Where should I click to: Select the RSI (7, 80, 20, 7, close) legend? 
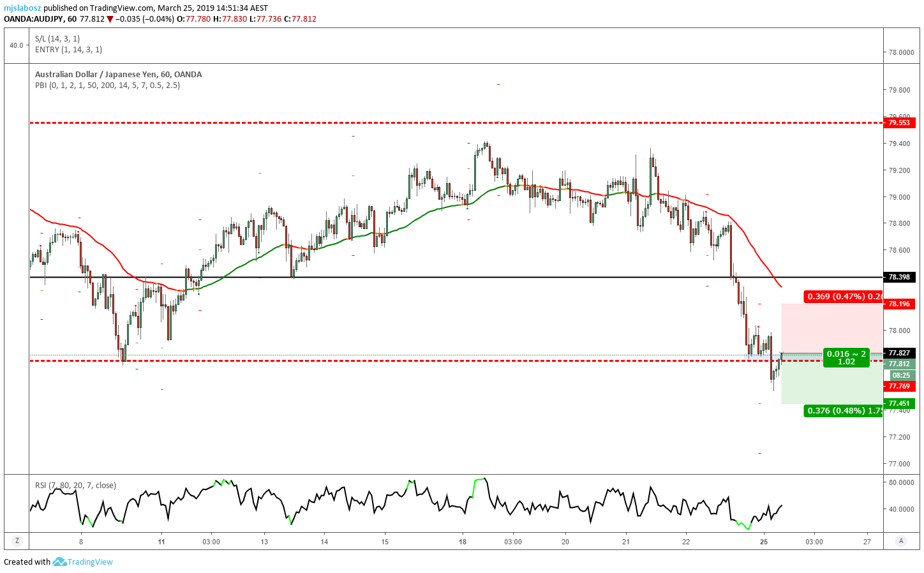coord(75,485)
